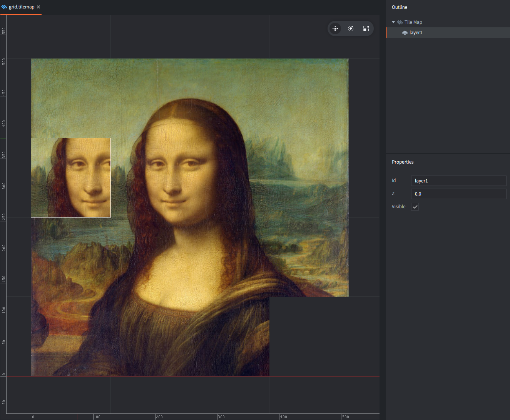Click the 300 mark on horizontal ruler
The width and height of the screenshot is (510, 420).
[x=221, y=417]
